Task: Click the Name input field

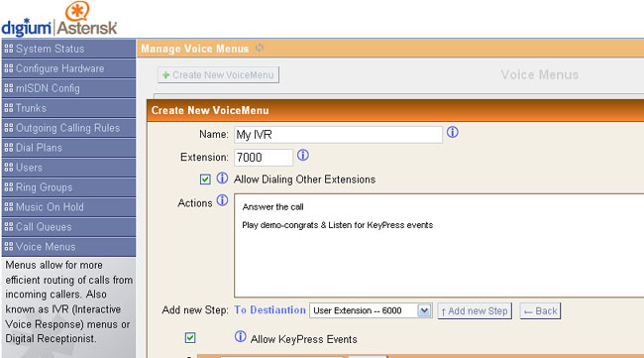Action: click(x=338, y=135)
